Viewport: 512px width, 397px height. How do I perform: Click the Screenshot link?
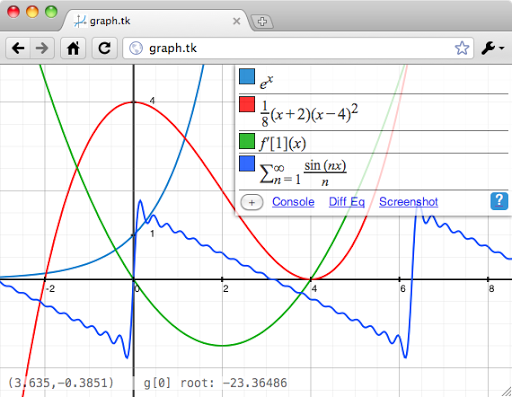point(408,202)
